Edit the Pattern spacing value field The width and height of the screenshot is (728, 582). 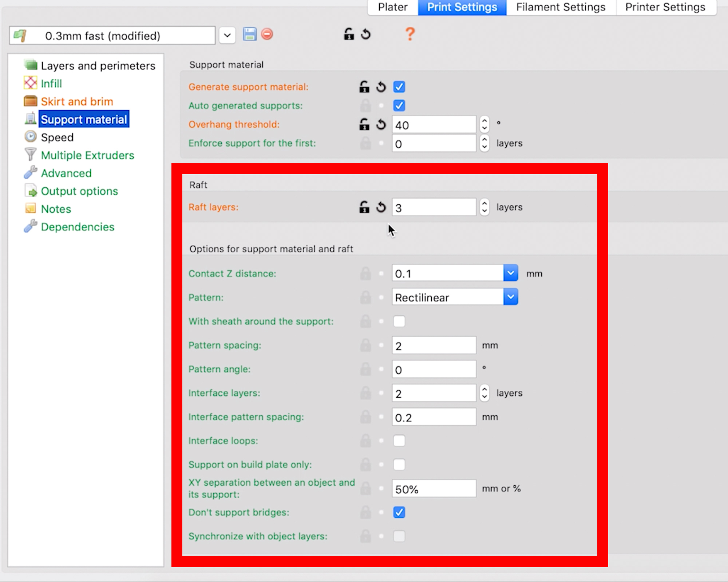pos(433,345)
